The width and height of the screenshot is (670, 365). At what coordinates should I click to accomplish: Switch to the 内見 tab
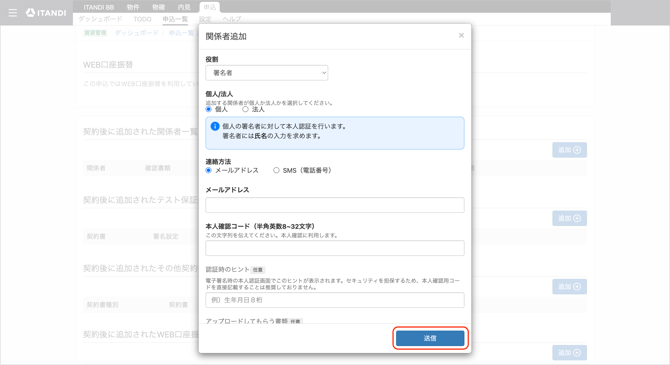[x=184, y=7]
